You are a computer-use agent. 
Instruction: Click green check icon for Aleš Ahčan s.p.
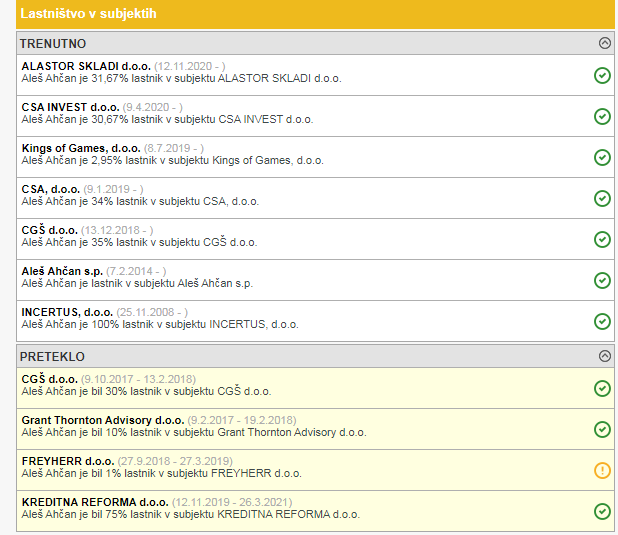[x=602, y=280]
